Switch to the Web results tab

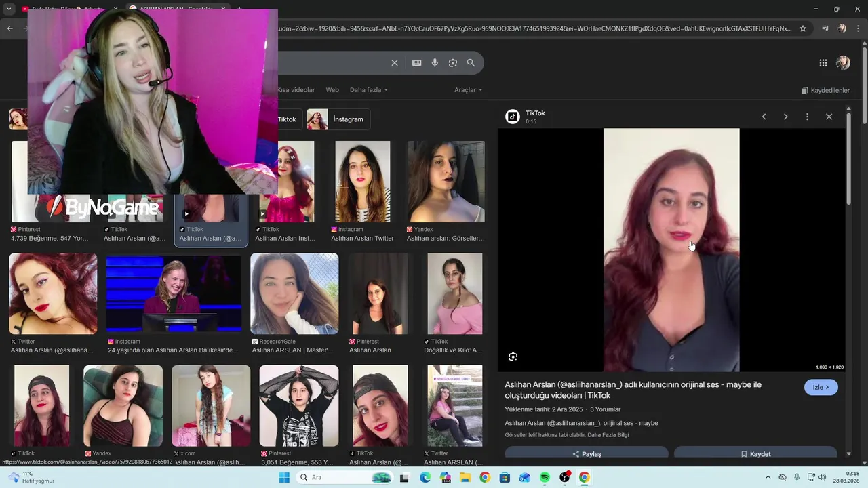[332, 90]
